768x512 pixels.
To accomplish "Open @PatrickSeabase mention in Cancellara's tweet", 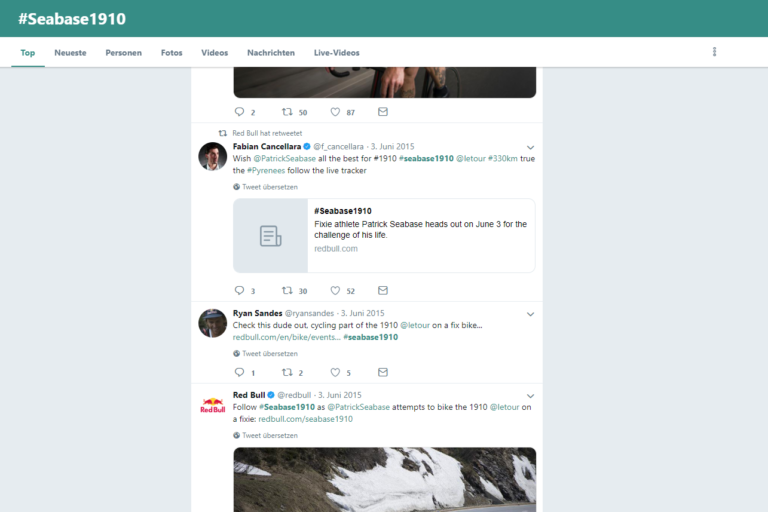I will tap(285, 159).
